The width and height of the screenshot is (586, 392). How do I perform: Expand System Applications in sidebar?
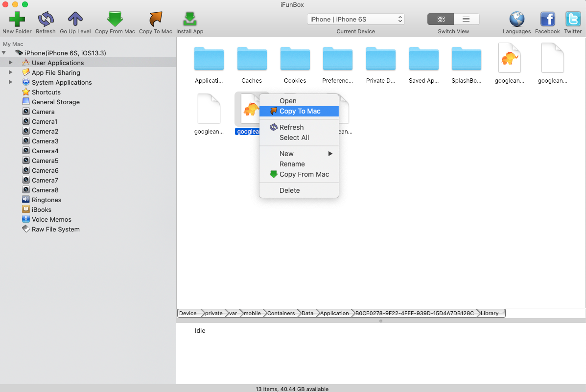[10, 82]
